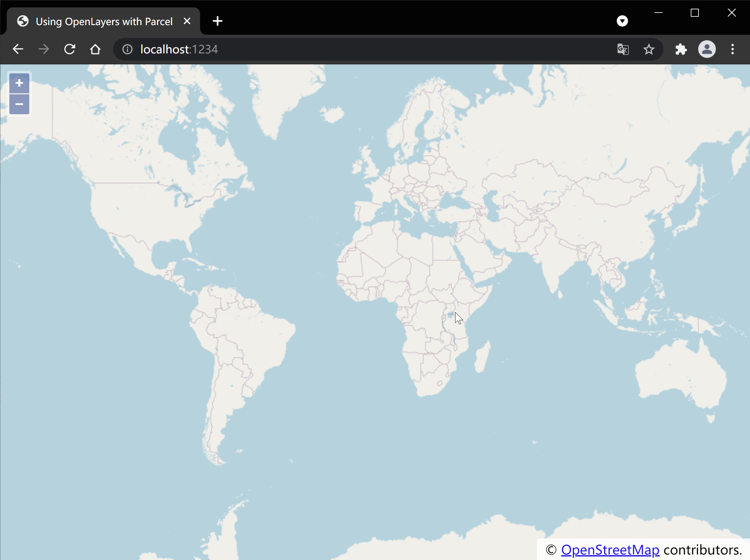Open the Extensions puzzle icon
The image size is (750, 560).
pos(681,50)
